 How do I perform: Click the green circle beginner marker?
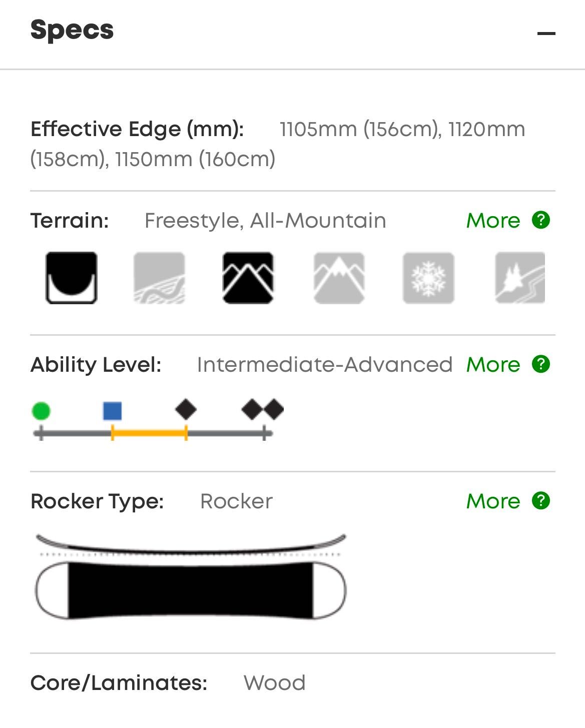pyautogui.click(x=41, y=411)
